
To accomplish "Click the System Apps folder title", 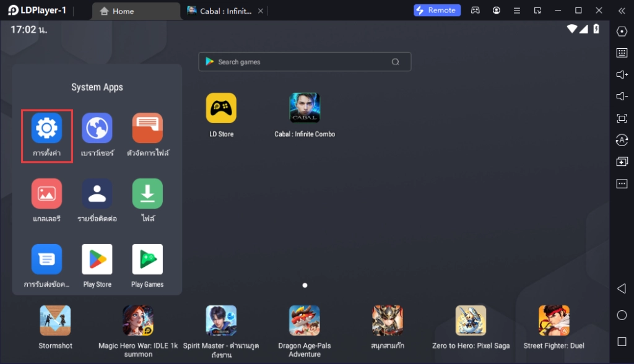I will pyautogui.click(x=97, y=87).
